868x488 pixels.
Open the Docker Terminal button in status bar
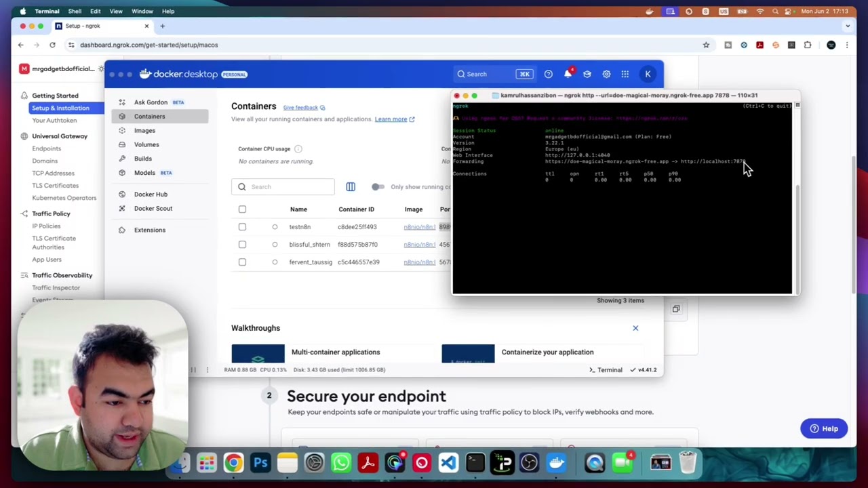click(606, 370)
